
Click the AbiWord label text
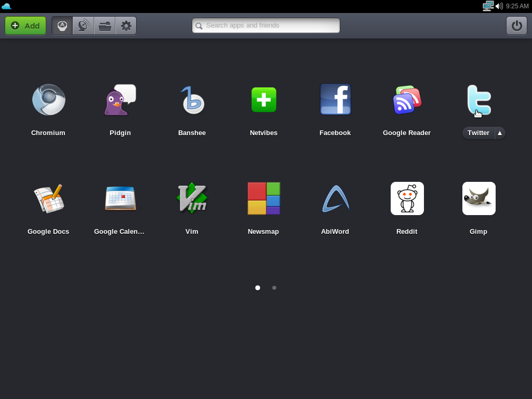pyautogui.click(x=335, y=232)
